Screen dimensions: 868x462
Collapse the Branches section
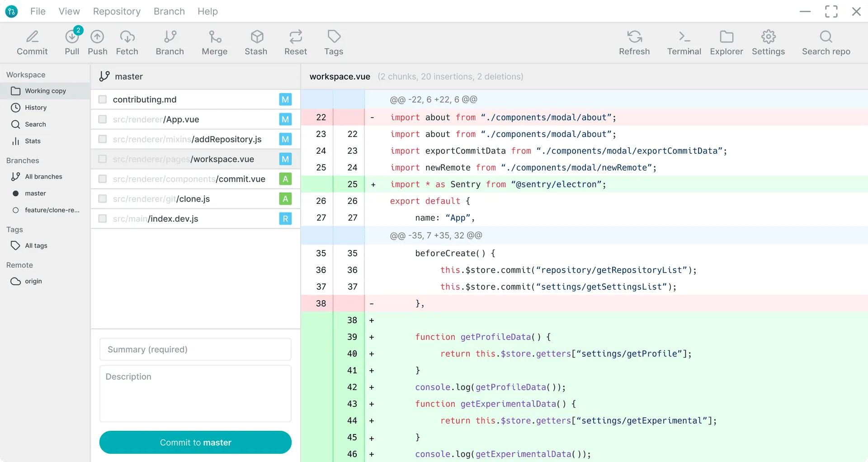click(x=23, y=160)
